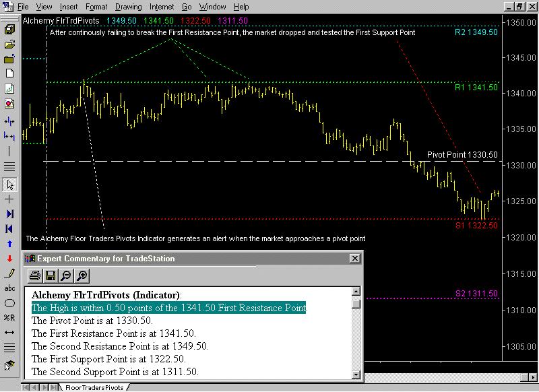Open the Go menu
The height and width of the screenshot is (392, 539).
click(x=187, y=7)
